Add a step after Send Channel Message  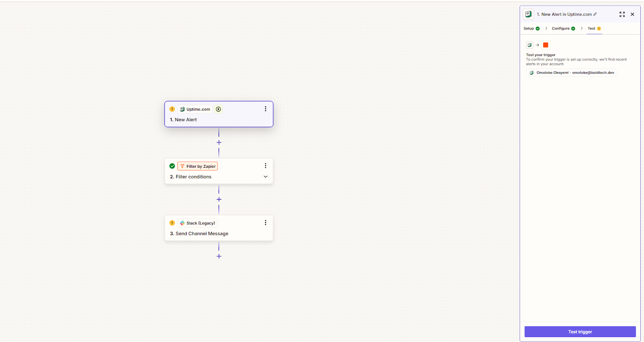tap(219, 256)
